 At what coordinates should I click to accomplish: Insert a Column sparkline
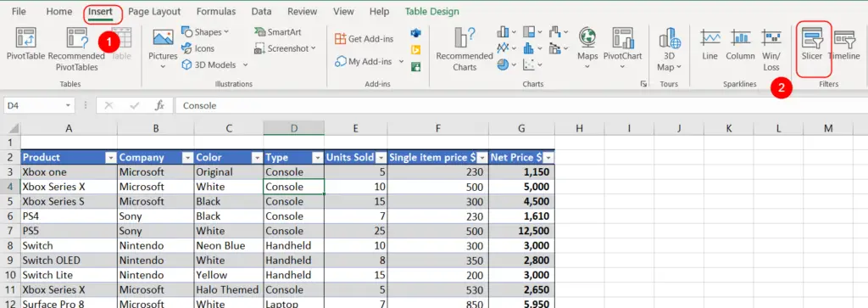[x=740, y=44]
